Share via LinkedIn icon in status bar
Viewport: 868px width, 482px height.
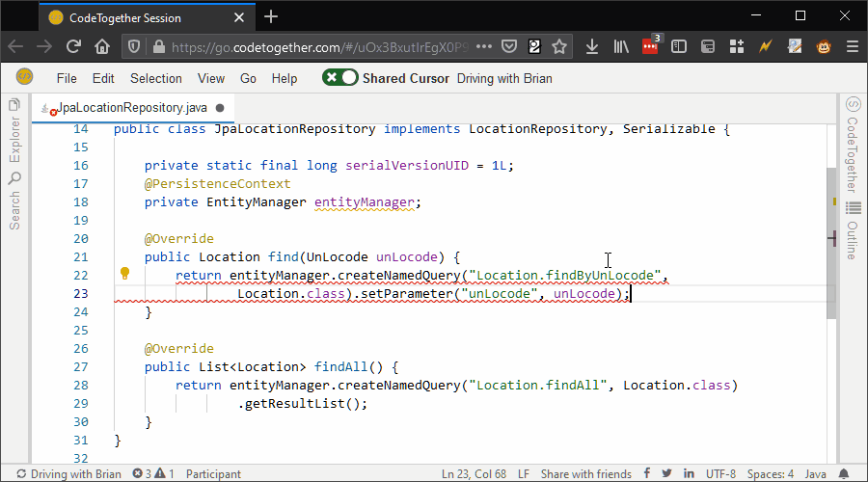(688, 473)
